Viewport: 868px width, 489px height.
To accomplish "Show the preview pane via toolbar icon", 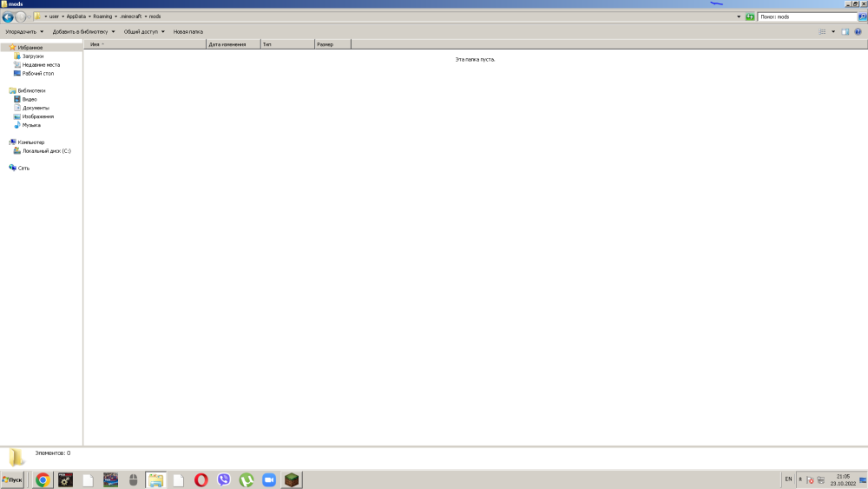I will [845, 31].
